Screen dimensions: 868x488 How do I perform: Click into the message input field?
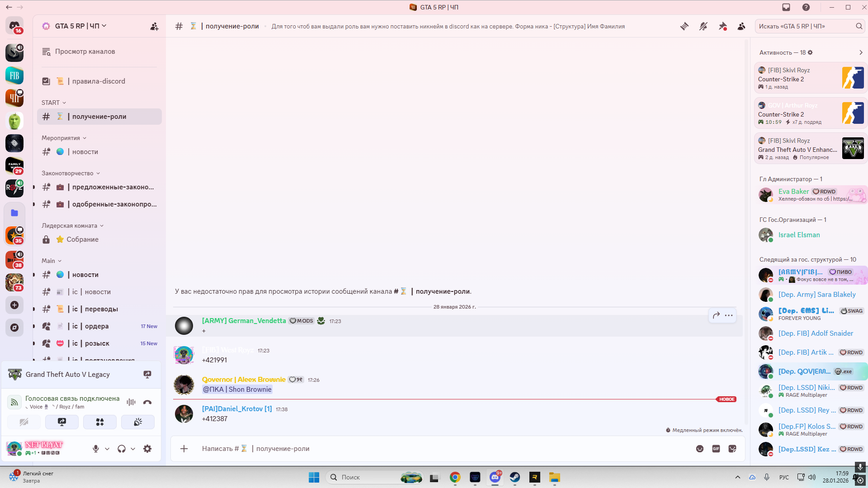pyautogui.click(x=407, y=449)
